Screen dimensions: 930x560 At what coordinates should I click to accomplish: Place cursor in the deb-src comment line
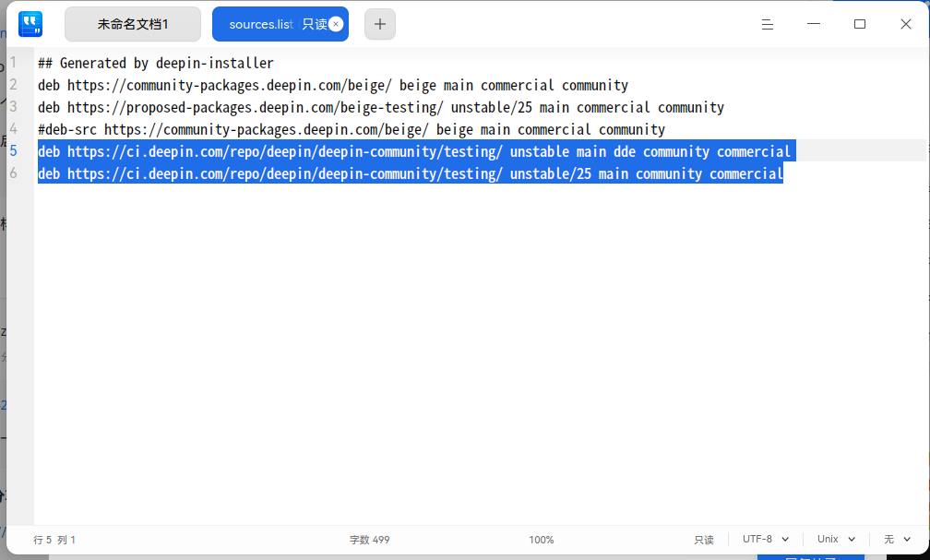point(352,129)
